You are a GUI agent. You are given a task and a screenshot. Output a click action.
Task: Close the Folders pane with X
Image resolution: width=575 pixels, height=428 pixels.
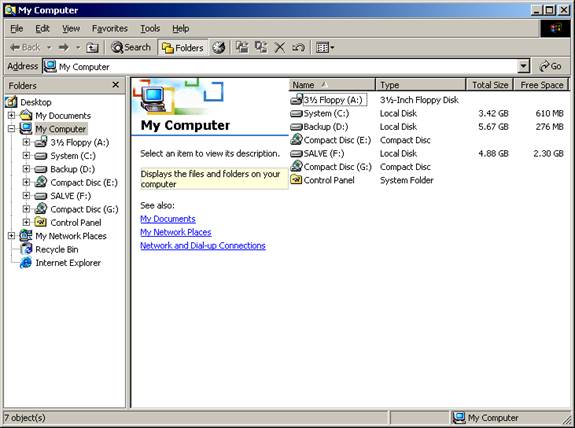(x=116, y=85)
